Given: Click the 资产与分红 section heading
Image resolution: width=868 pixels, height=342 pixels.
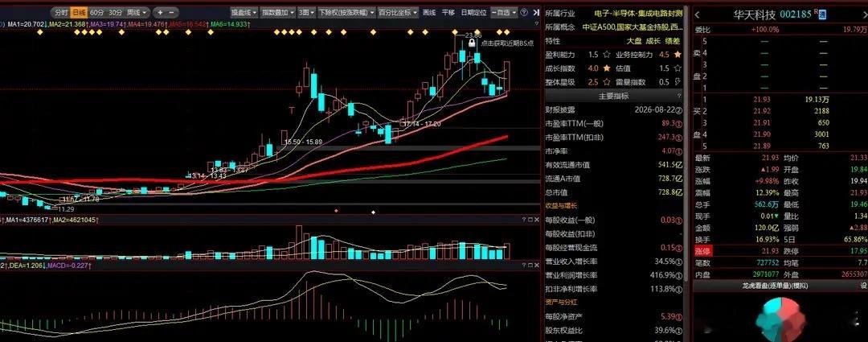Looking at the screenshot, I should tap(560, 303).
